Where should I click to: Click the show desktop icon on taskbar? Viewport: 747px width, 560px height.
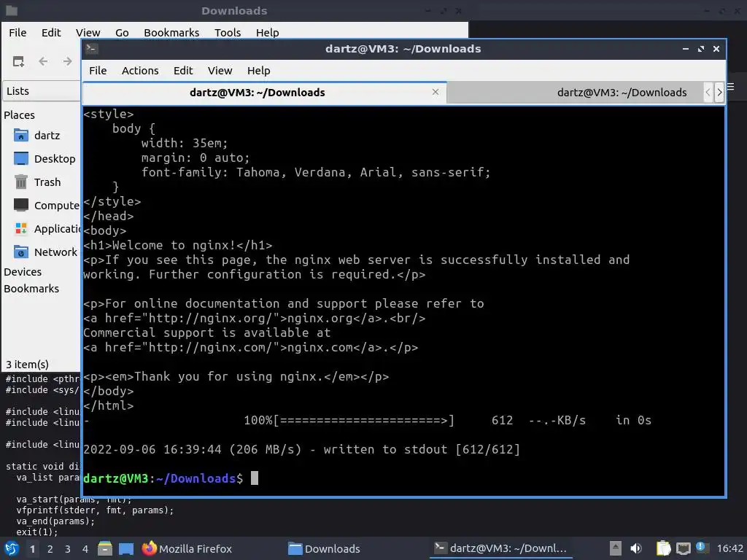[125, 548]
